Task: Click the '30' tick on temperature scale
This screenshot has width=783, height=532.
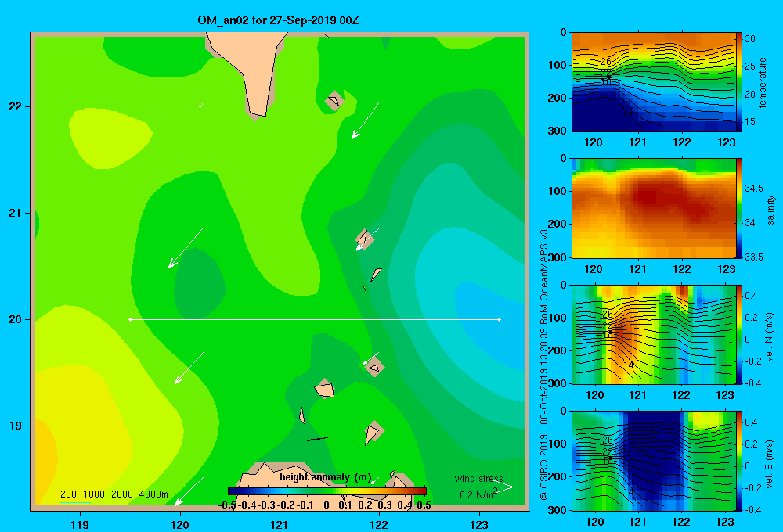Action: coord(749,39)
